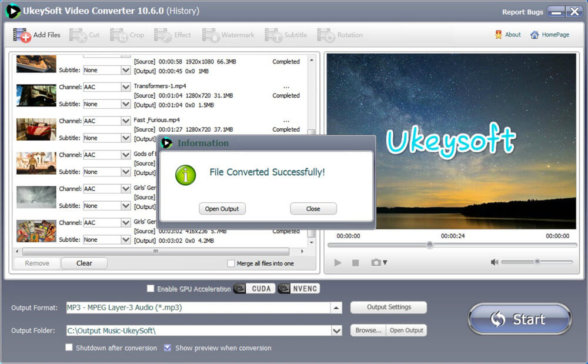Image resolution: width=588 pixels, height=364 pixels.
Task: Select the Fast_Furious.mp4 thumbnail
Action: [36, 129]
